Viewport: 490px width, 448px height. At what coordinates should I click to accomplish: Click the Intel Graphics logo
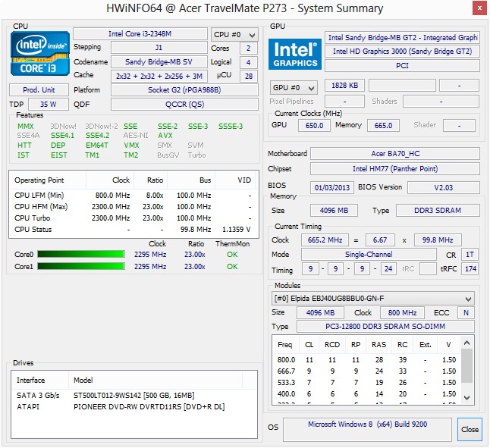[x=295, y=54]
